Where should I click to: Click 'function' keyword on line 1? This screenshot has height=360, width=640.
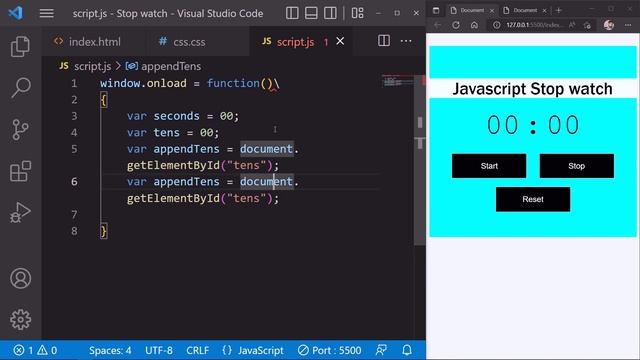coord(233,83)
